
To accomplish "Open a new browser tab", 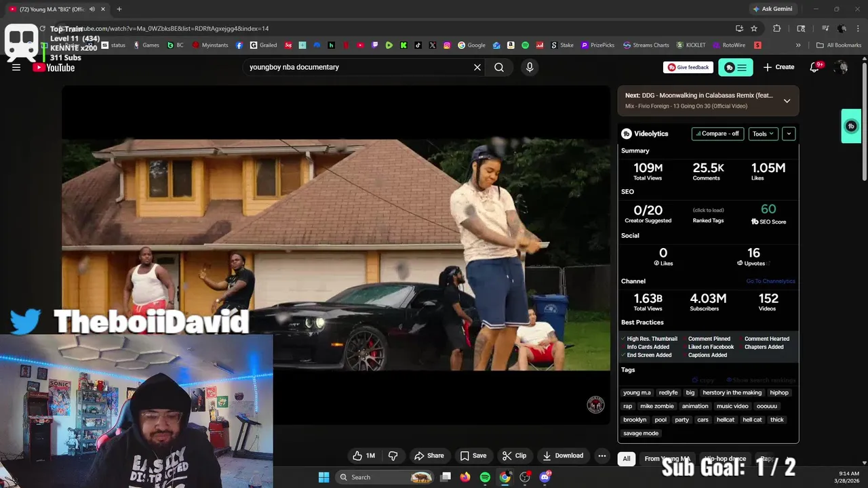I will pyautogui.click(x=119, y=9).
